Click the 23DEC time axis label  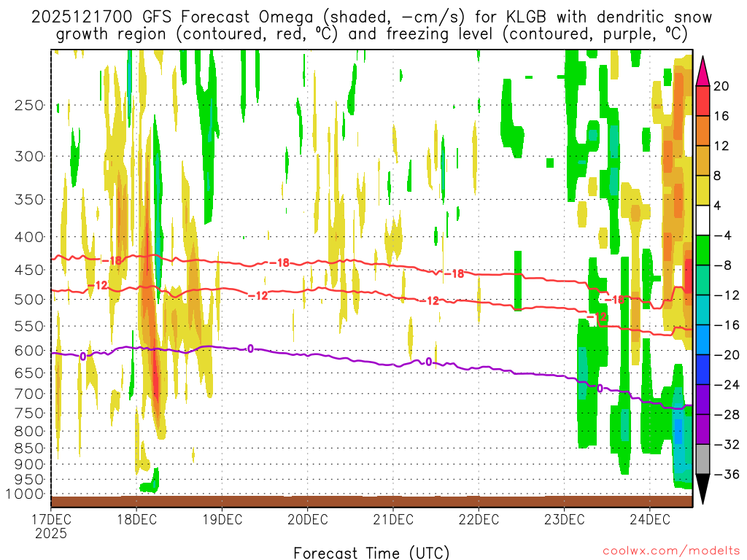[565, 519]
